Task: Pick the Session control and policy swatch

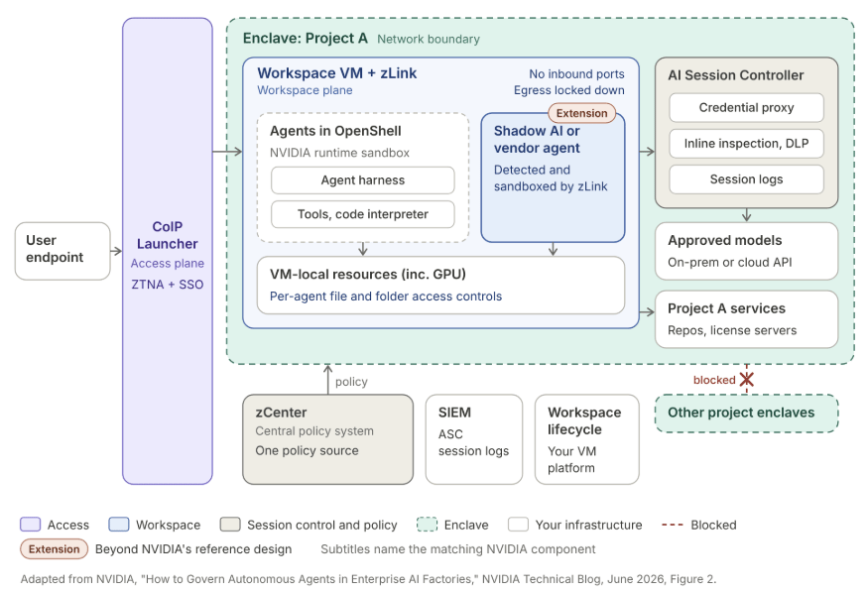Action: [x=230, y=525]
